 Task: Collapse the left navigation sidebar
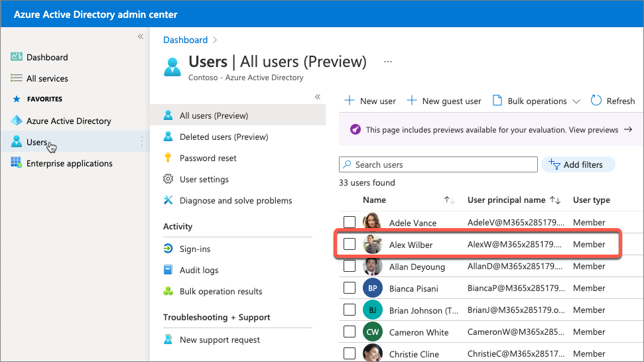[141, 36]
